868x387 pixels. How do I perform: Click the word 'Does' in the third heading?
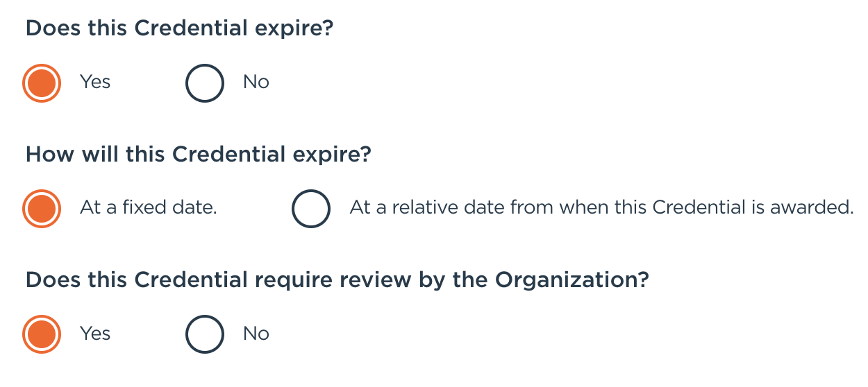click(x=53, y=280)
